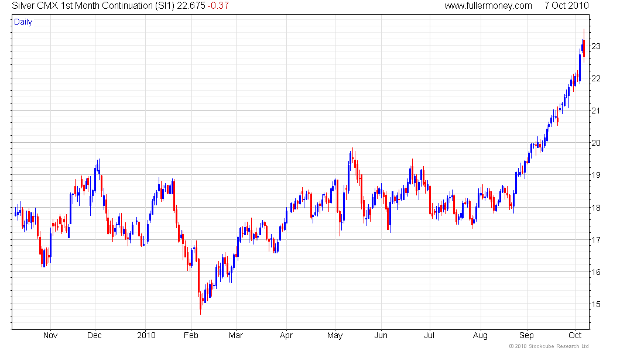Click the February low candlestick below 15
644x351 pixels.
point(200,304)
